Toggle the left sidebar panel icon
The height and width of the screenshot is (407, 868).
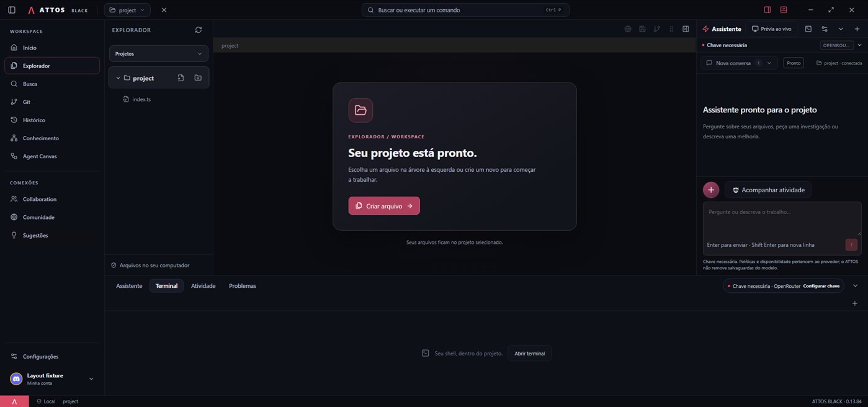[x=11, y=10]
